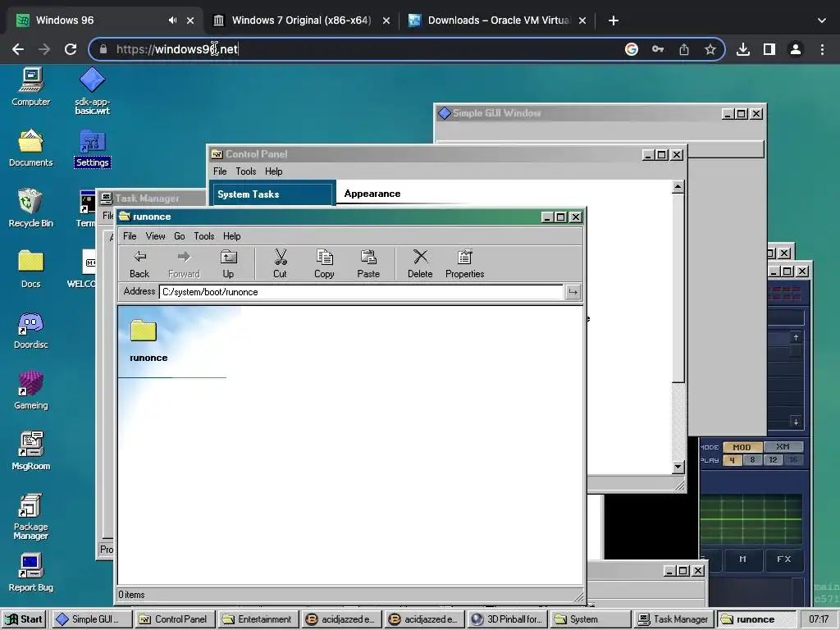The image size is (840, 630).
Task: Click the Copy toolbar icon
Action: coord(324,264)
